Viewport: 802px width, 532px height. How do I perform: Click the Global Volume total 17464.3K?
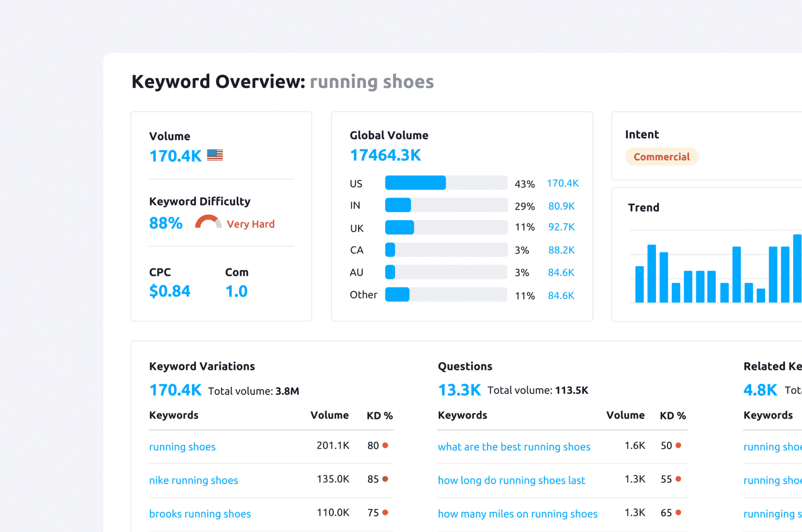386,155
